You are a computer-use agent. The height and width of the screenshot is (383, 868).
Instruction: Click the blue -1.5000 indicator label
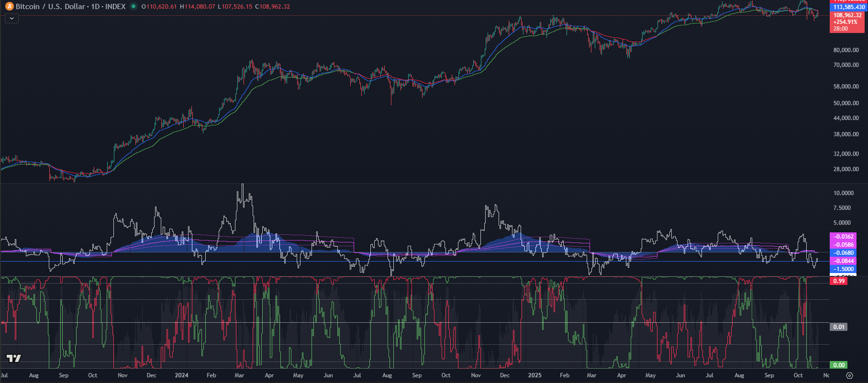(x=843, y=269)
